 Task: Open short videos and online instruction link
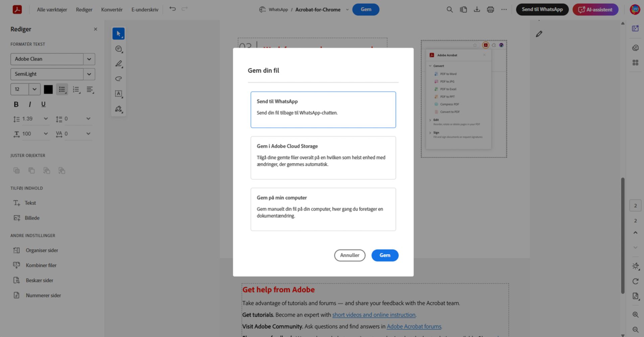(x=374, y=315)
